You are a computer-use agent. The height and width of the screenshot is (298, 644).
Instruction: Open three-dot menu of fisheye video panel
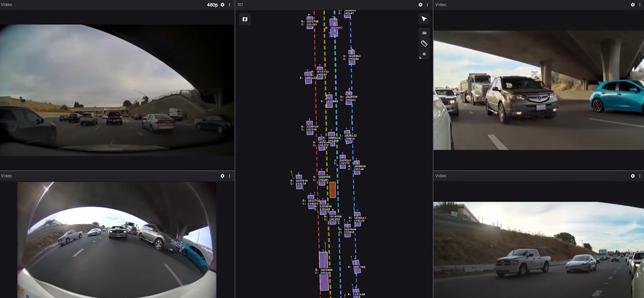pyautogui.click(x=229, y=176)
